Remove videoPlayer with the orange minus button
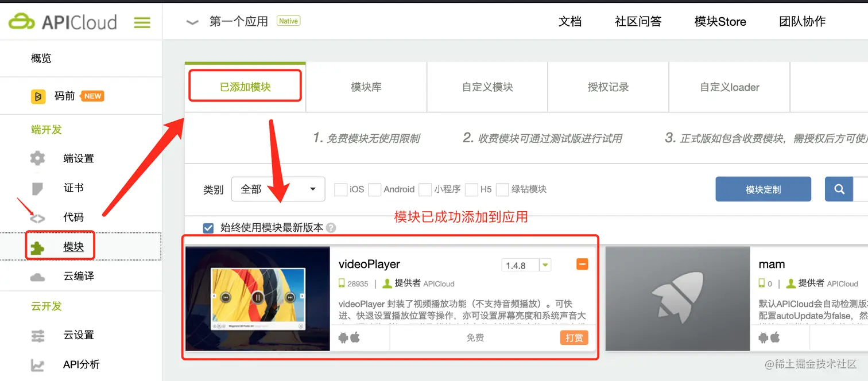 click(x=582, y=264)
